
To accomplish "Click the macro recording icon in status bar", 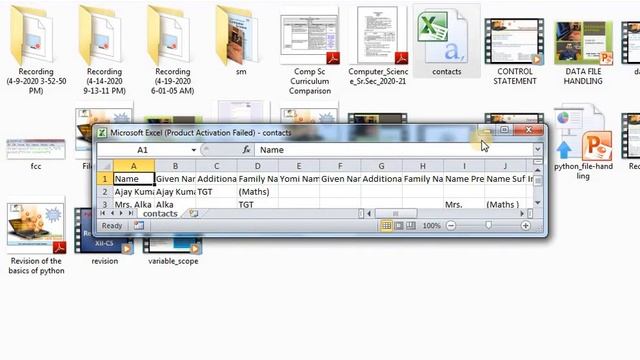I will tap(139, 225).
